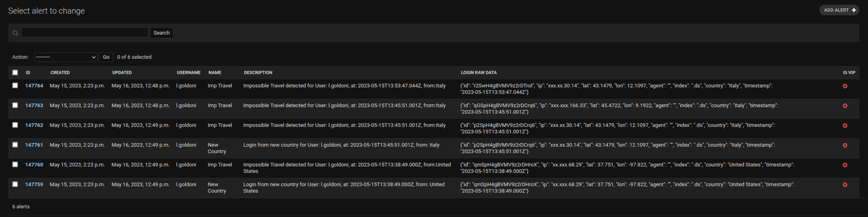Screen dimensions: 868x217
Task: Check the box for alert 147764
Action: pos(15,85)
